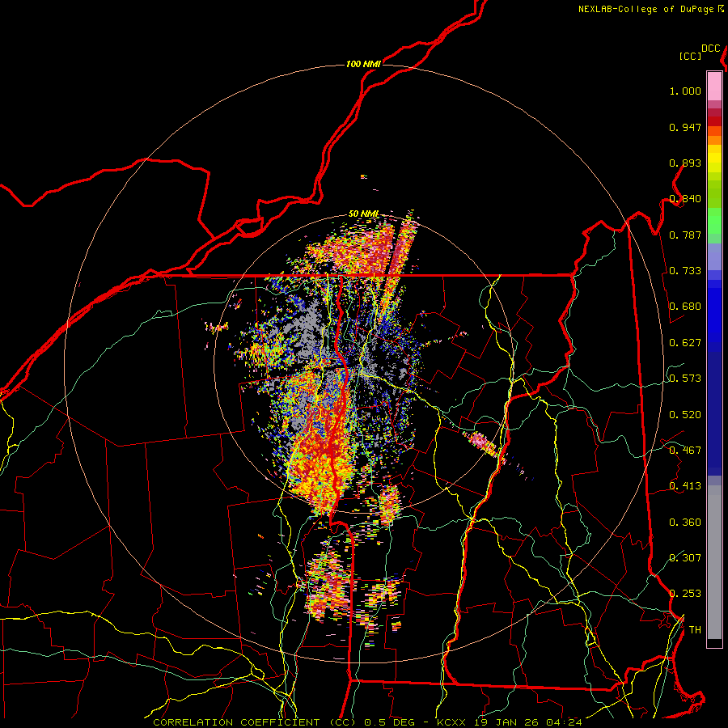Click the 0.680 scale value
Image resolution: width=728 pixels, height=728 pixels.
[x=685, y=307]
